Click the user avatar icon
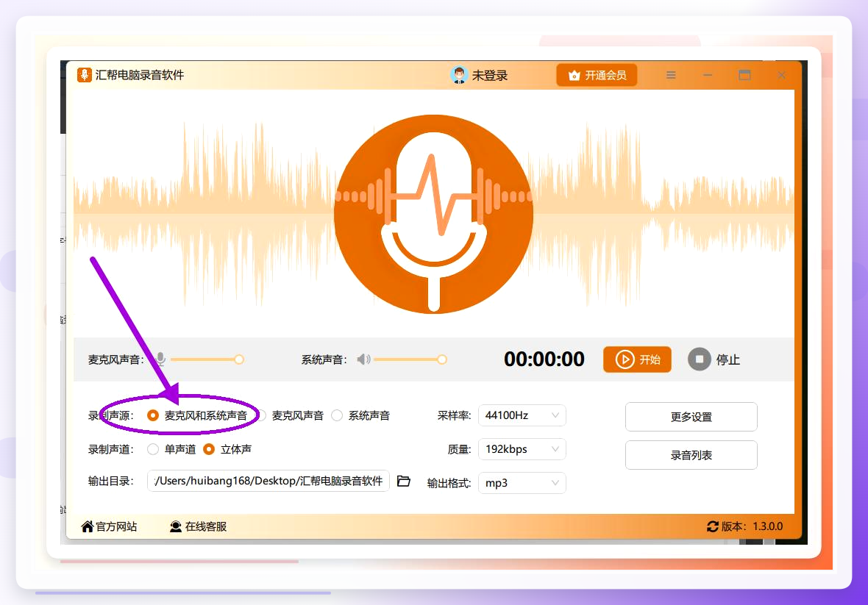Image resolution: width=868 pixels, height=605 pixels. (x=459, y=75)
